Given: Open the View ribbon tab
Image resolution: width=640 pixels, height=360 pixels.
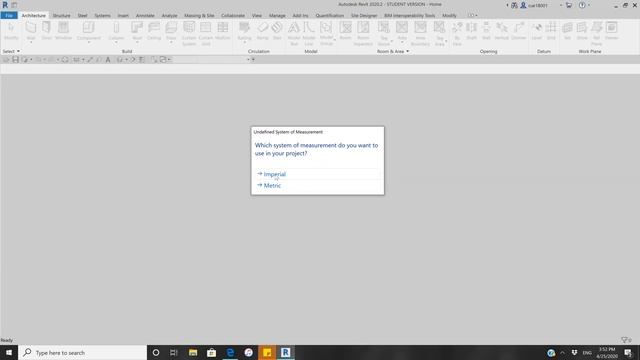Looking at the screenshot, I should pos(257,16).
